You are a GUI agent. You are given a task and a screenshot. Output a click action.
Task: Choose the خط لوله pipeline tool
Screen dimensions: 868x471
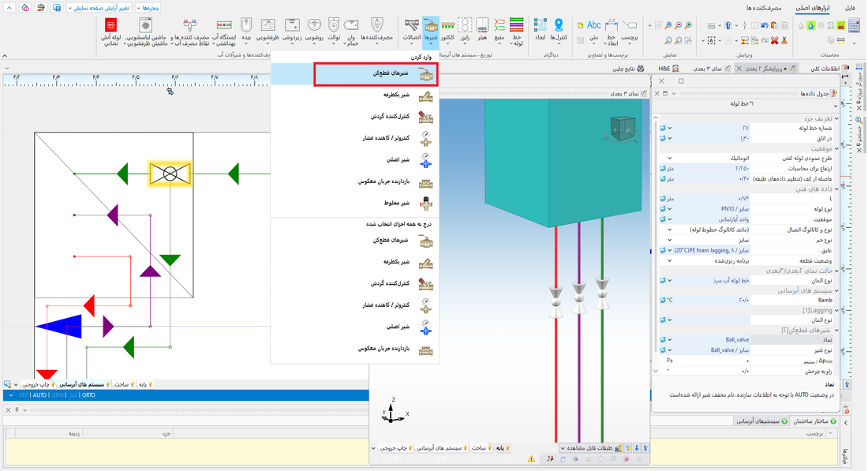517,31
